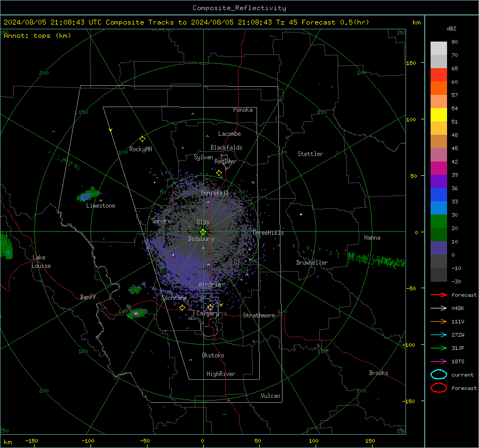This screenshot has height=448, width=479.
Task: Click the yellow diamond marker above RockyMH
Action: coord(142,139)
